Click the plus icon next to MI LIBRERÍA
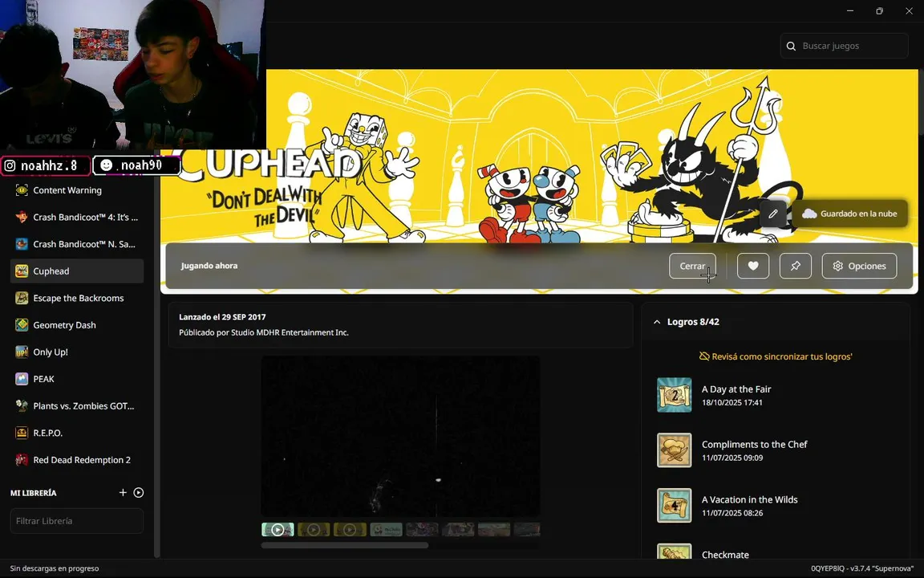The height and width of the screenshot is (578, 924). 123,492
